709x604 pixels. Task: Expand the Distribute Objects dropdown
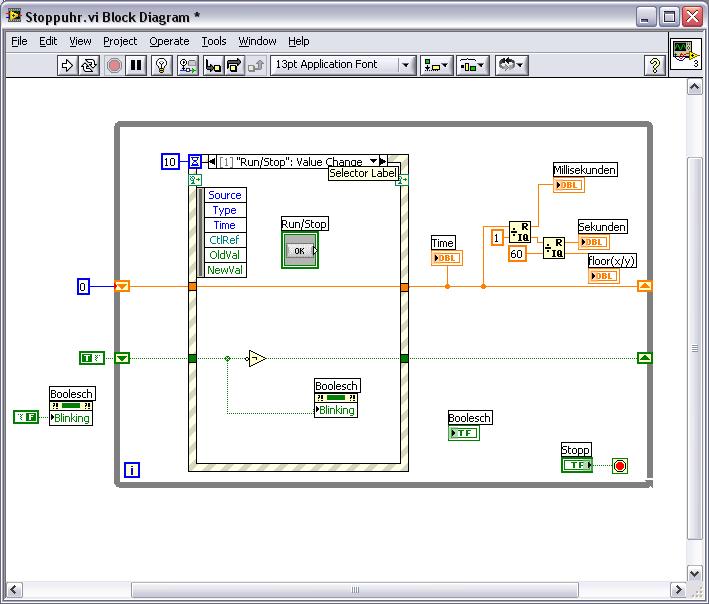pyautogui.click(x=471, y=65)
